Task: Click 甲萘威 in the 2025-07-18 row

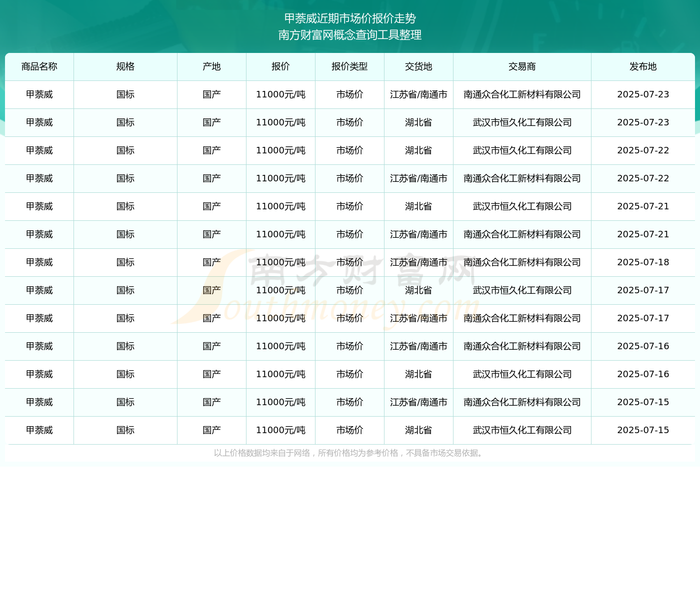Action: [x=39, y=262]
